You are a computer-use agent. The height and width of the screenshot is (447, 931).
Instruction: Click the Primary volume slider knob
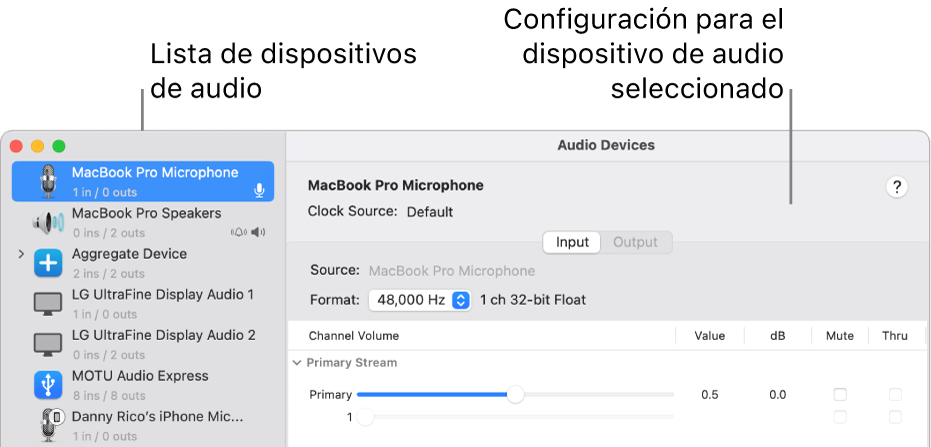(515, 395)
